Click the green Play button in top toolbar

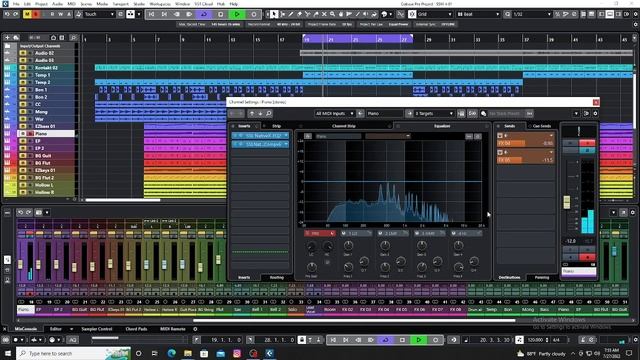pos(237,14)
